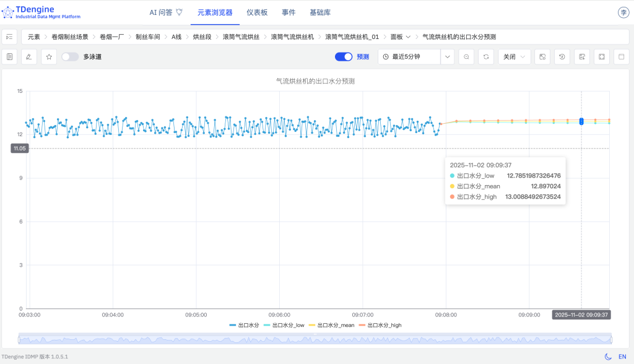Enable the 多泳道 switch
This screenshot has height=364, width=634.
pyautogui.click(x=68, y=56)
